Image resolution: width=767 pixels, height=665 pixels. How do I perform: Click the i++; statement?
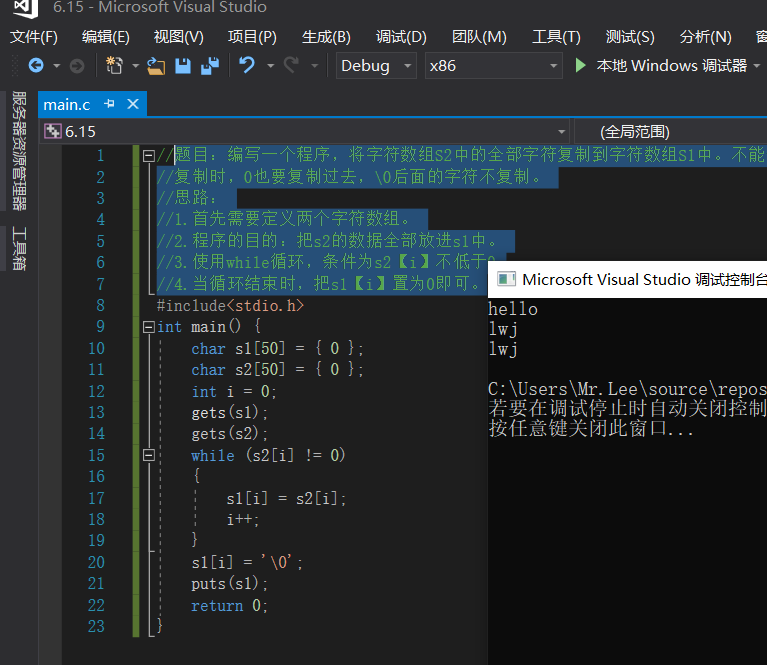point(243,520)
